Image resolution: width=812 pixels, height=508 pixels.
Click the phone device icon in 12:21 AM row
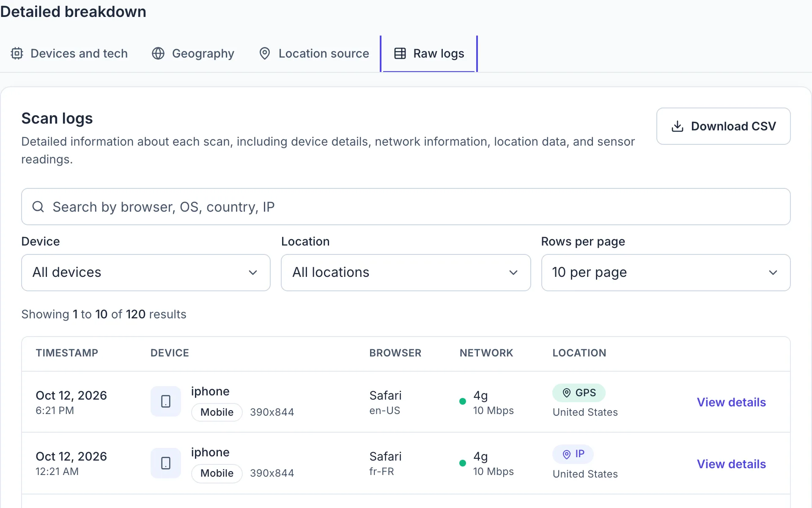(166, 463)
